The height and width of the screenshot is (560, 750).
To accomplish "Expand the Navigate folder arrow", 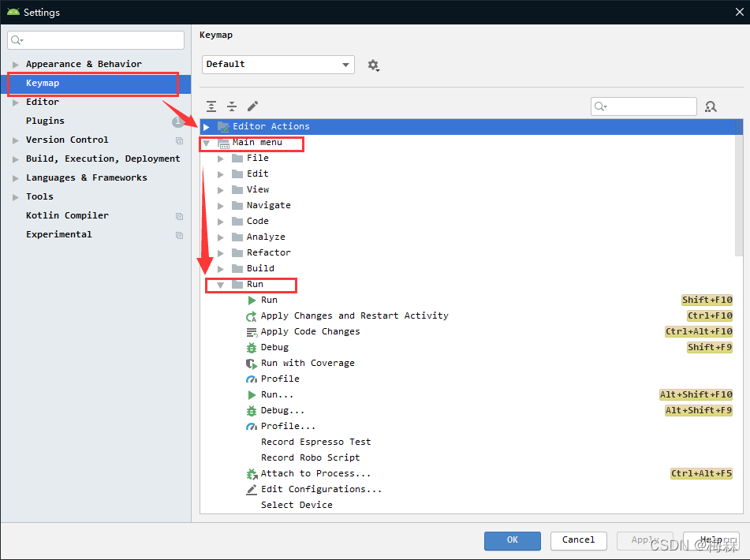I will pos(221,206).
